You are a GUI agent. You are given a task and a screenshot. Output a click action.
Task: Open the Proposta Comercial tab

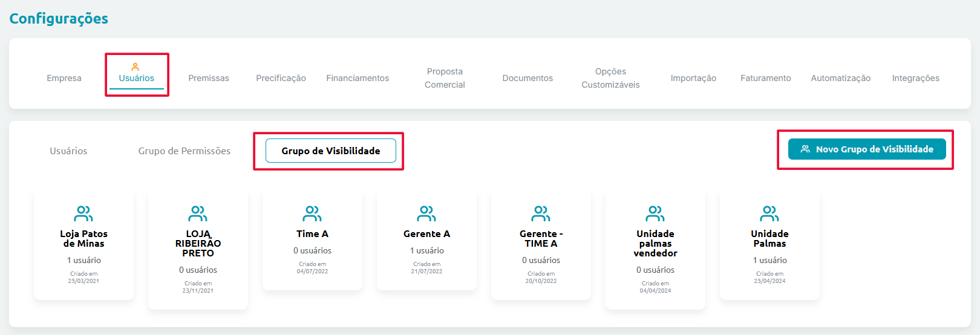pos(445,78)
